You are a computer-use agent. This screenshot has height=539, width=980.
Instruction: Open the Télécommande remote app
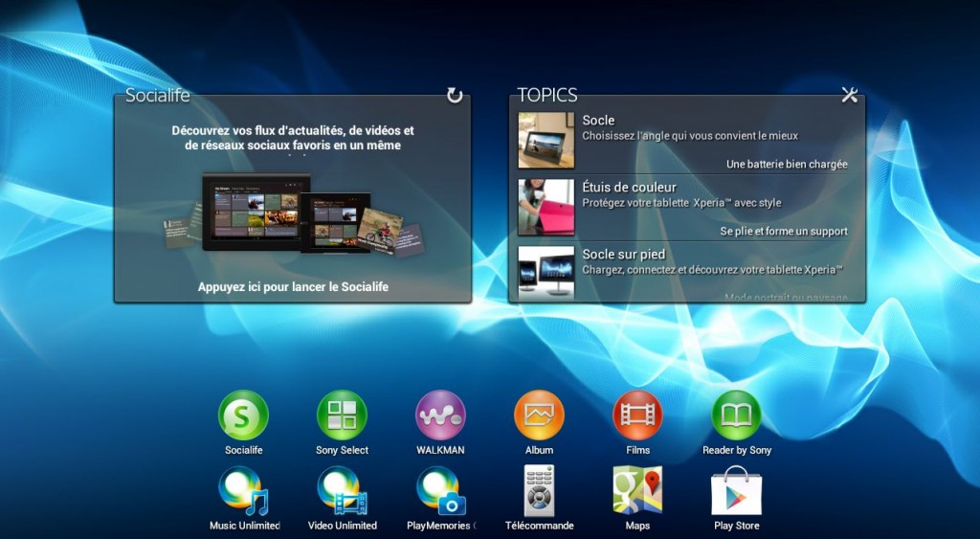(x=539, y=491)
